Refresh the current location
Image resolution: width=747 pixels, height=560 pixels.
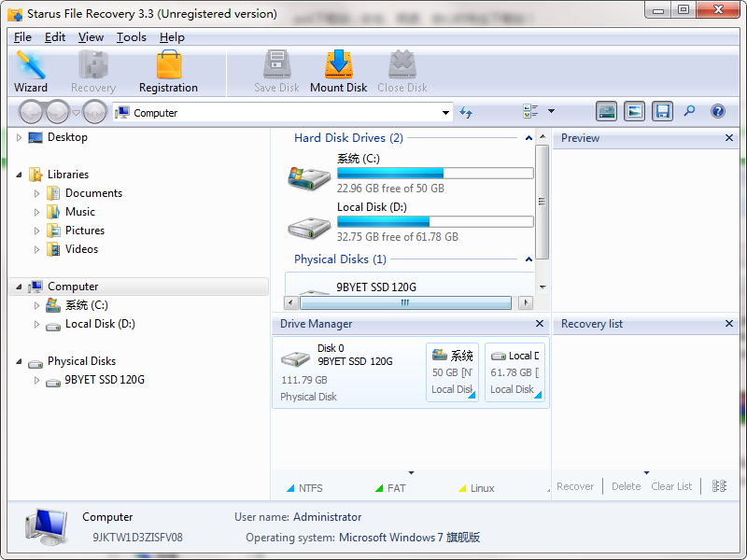[466, 112]
